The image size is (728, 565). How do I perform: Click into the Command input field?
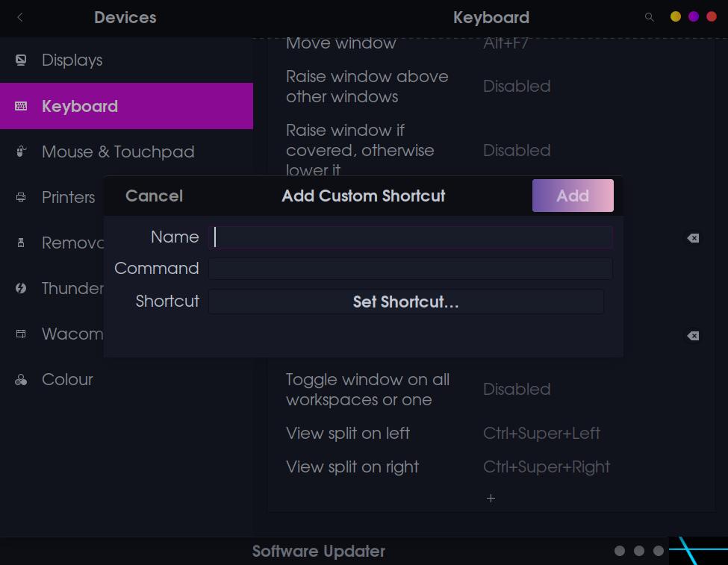pos(411,269)
